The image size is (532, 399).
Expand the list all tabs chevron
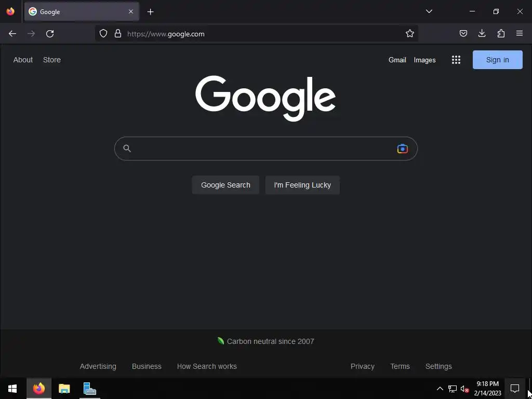click(429, 11)
